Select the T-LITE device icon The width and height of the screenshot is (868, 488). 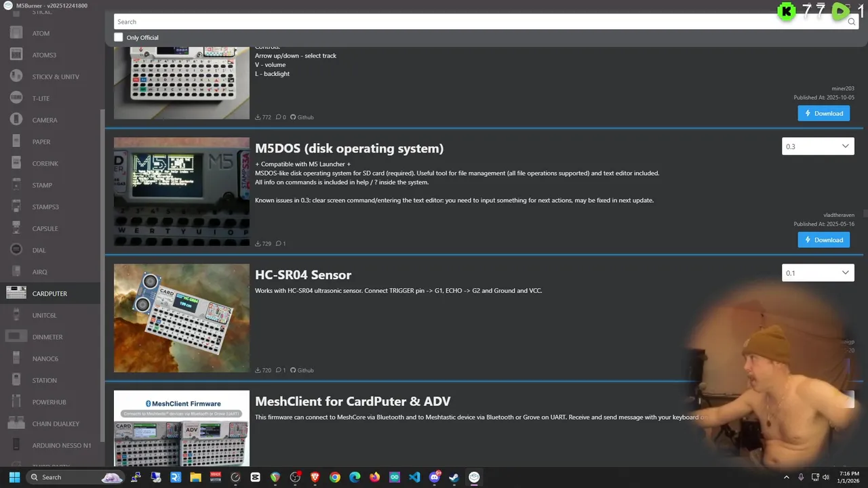point(16,98)
